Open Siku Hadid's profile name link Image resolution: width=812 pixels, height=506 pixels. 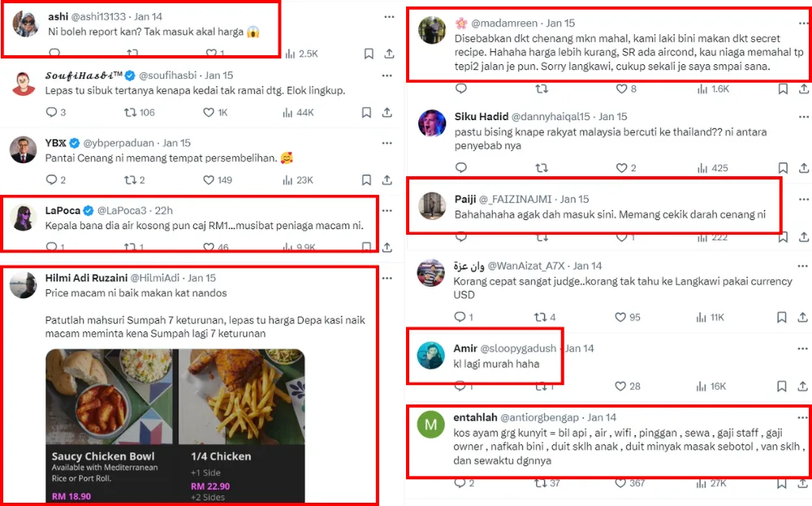(480, 117)
